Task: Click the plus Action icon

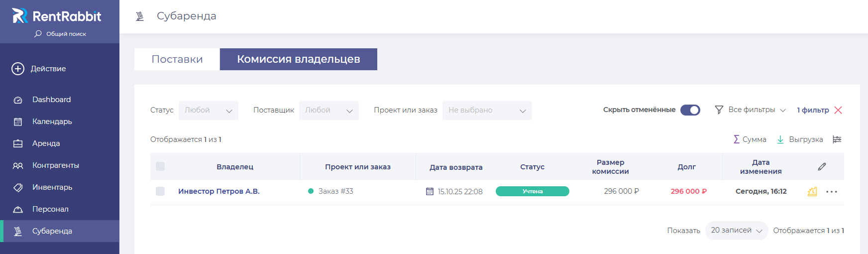Action: click(18, 69)
